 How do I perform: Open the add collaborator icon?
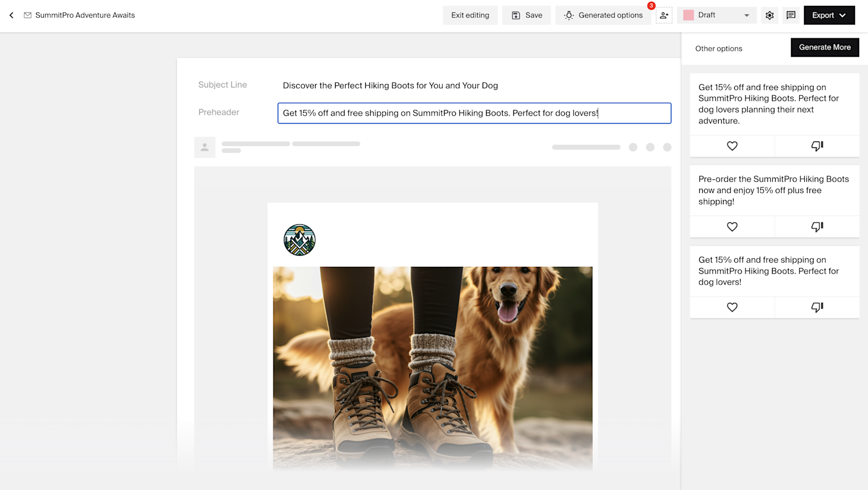pyautogui.click(x=664, y=15)
